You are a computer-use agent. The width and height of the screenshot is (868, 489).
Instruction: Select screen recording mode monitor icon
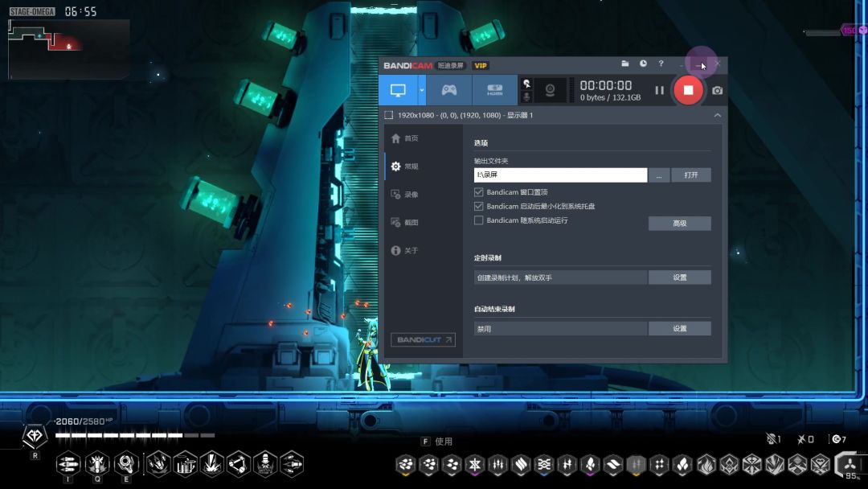point(398,90)
